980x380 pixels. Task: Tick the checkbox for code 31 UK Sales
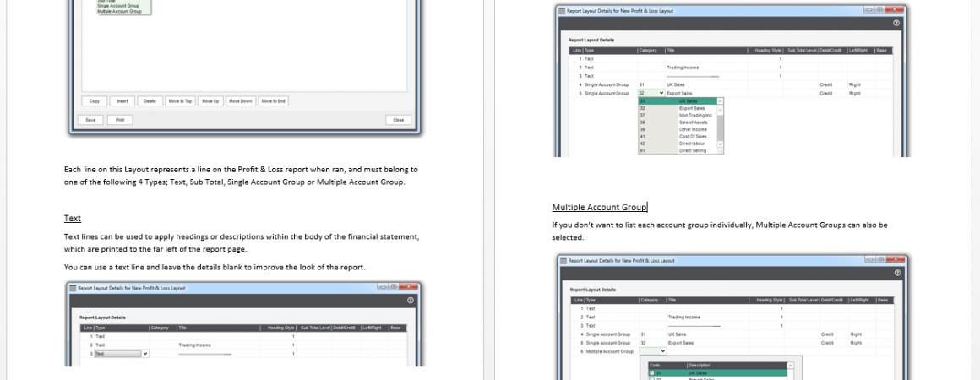point(652,373)
